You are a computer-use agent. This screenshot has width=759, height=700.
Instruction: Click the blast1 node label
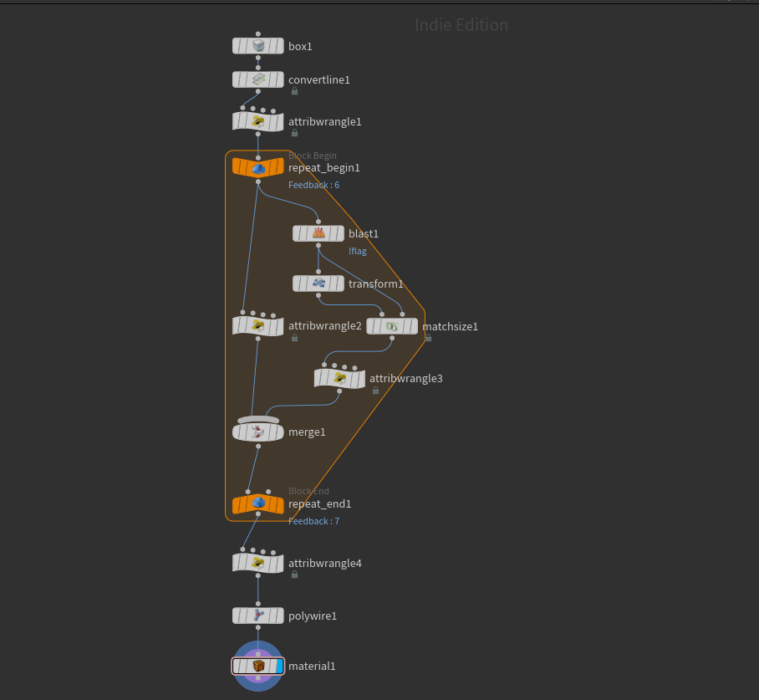[x=364, y=234]
